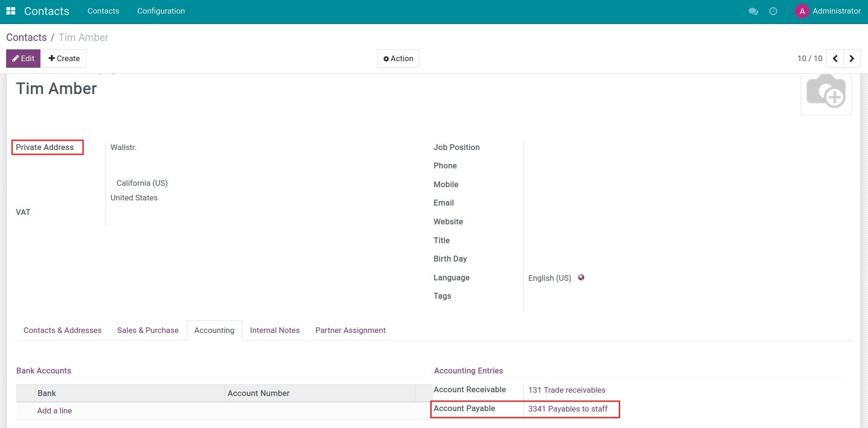Open the 131 Trade receivables account link
The width and height of the screenshot is (868, 428).
click(567, 390)
